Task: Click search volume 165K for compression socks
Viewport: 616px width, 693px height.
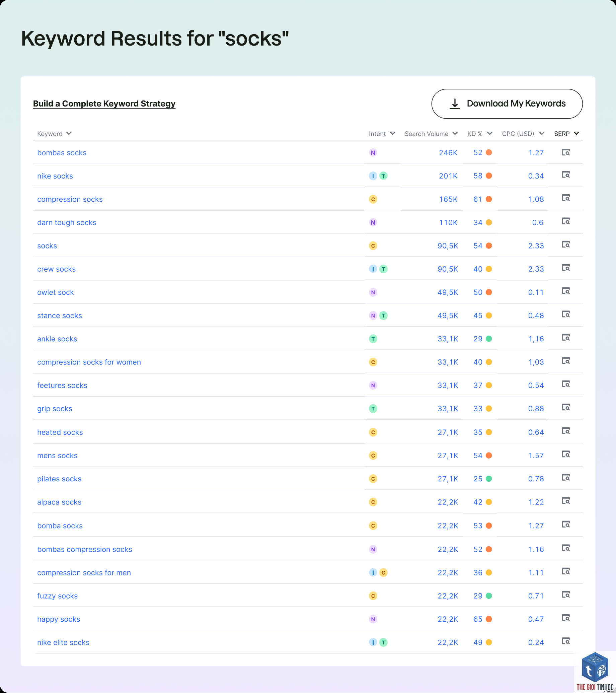Action: click(448, 199)
